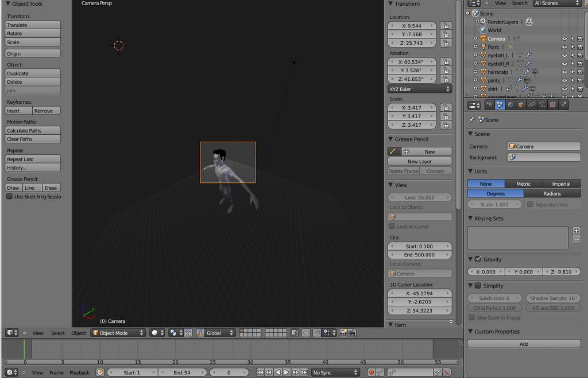
Task: Open the Frame menu in timeline
Action: 56,372
